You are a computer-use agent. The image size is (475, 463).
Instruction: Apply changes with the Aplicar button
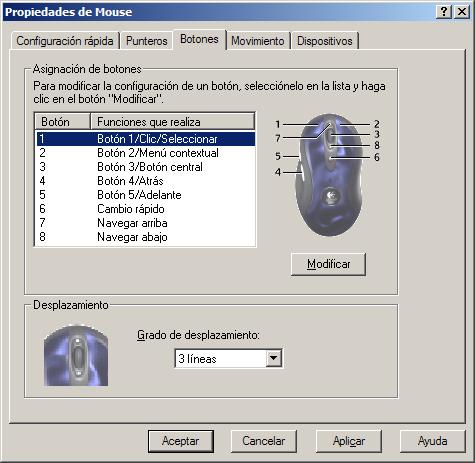tap(349, 441)
